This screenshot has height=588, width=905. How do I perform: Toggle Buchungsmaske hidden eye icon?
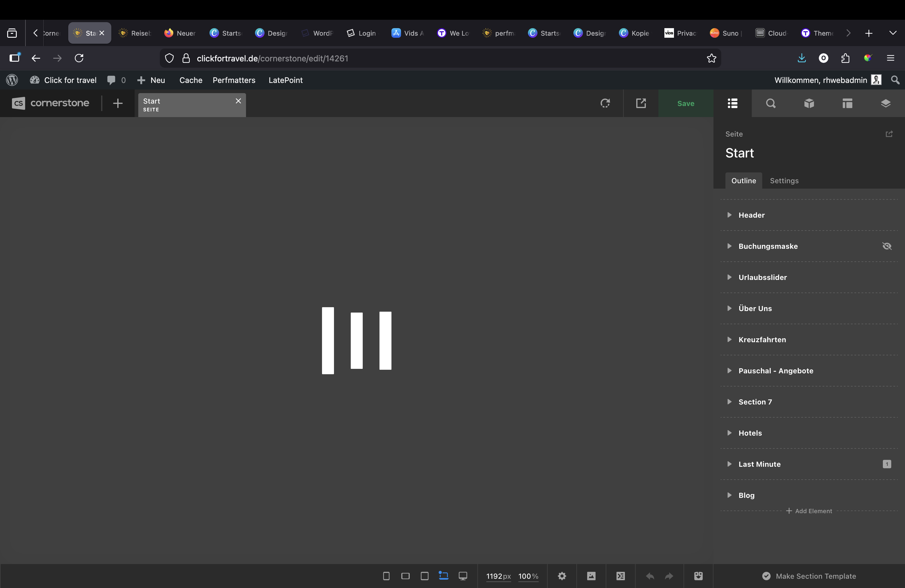(x=887, y=246)
